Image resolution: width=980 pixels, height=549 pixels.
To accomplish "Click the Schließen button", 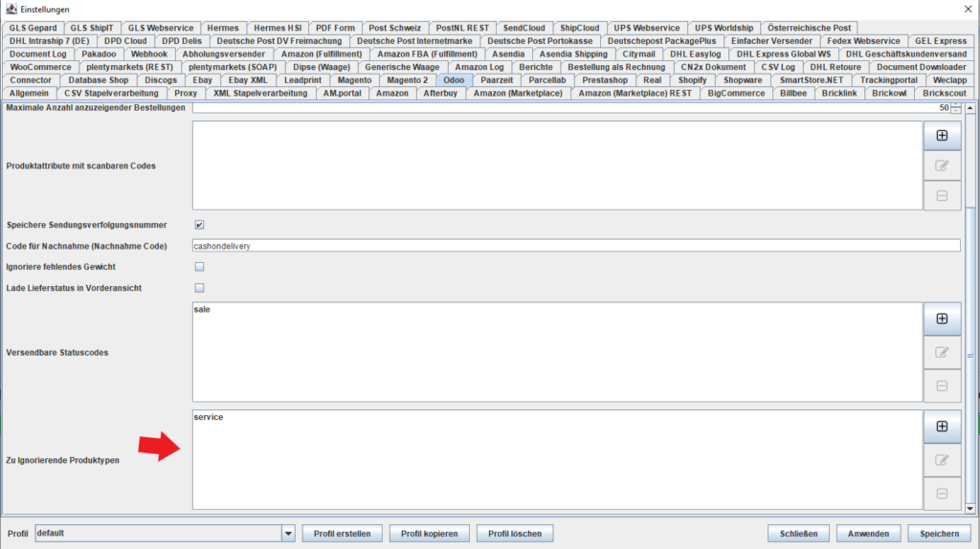I will [x=798, y=534].
